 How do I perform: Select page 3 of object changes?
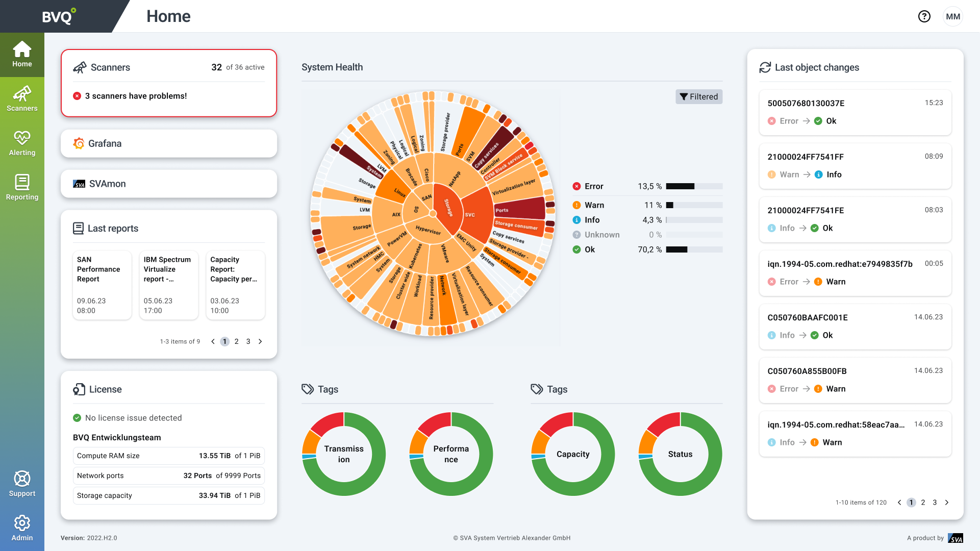[x=935, y=503]
